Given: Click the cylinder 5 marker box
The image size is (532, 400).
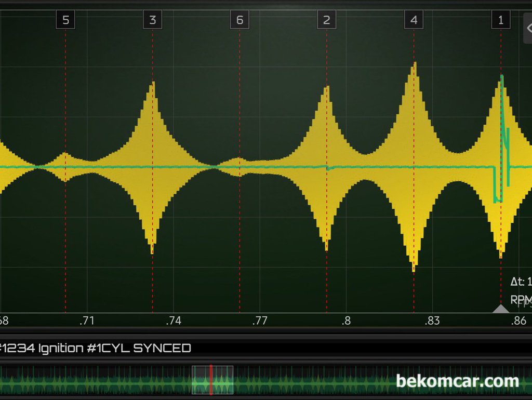Looking at the screenshot, I should tap(65, 20).
